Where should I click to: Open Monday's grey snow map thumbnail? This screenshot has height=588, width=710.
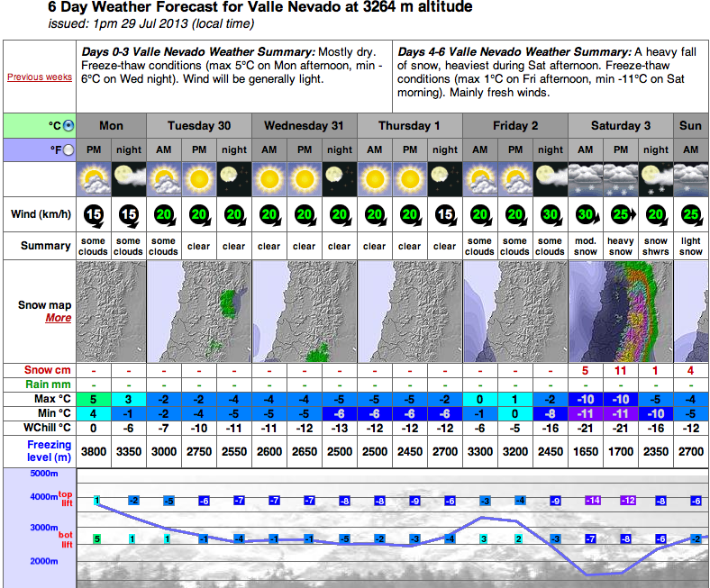112,312
